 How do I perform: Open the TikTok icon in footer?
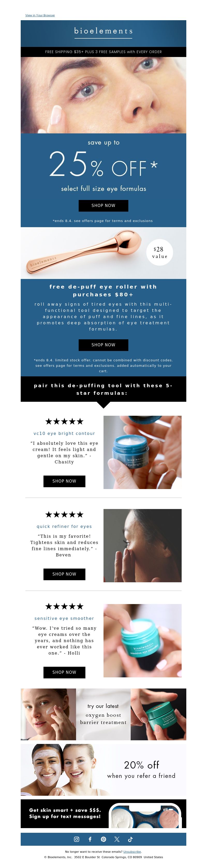(x=130, y=839)
